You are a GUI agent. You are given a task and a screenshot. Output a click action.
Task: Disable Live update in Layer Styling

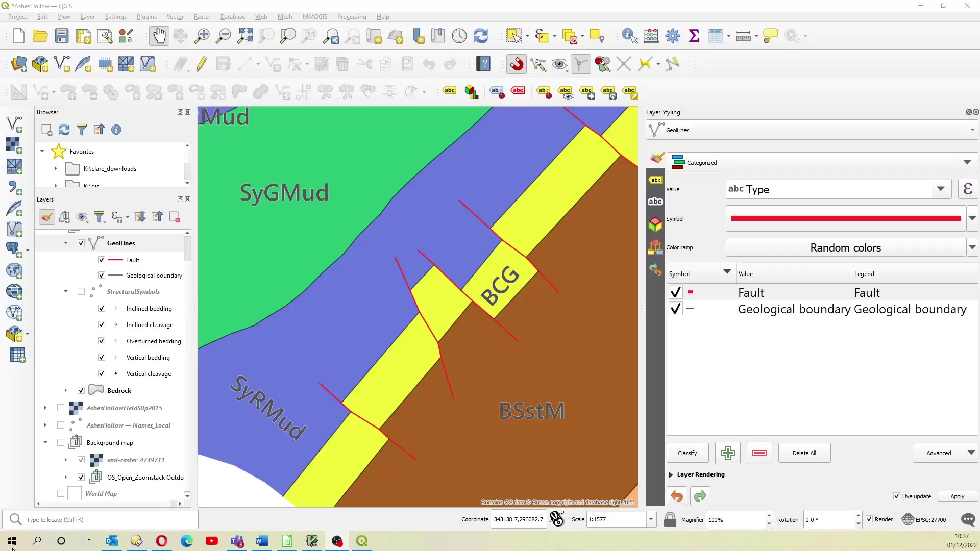(x=897, y=496)
